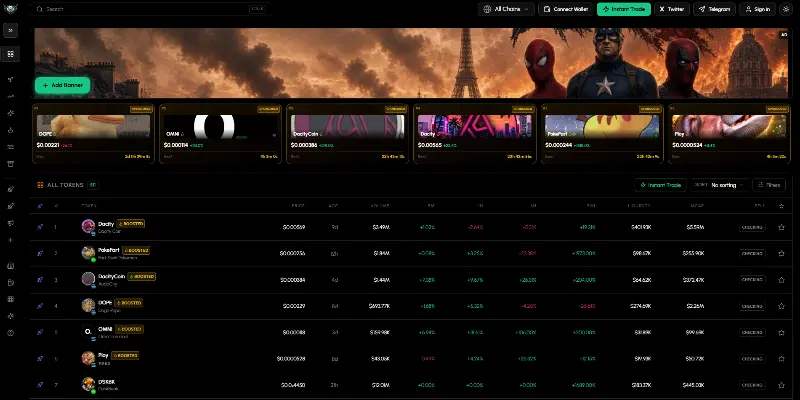Click the rocket icon in row 7

(40, 385)
